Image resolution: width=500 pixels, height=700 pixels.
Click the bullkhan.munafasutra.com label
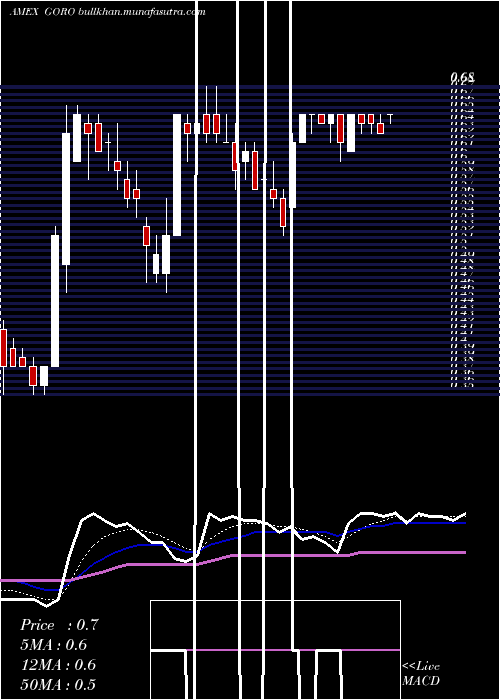point(142,12)
